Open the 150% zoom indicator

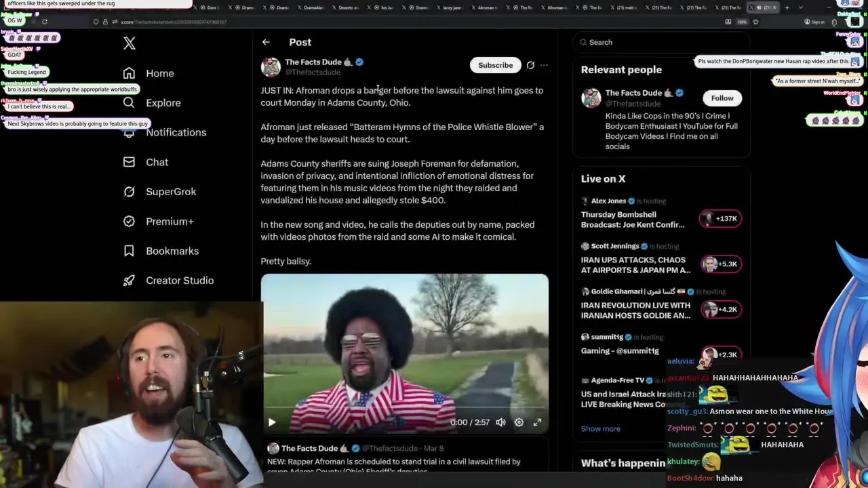point(743,22)
